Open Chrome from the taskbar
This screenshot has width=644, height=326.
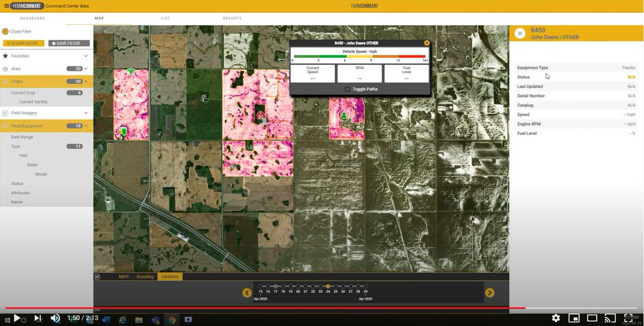click(171, 320)
